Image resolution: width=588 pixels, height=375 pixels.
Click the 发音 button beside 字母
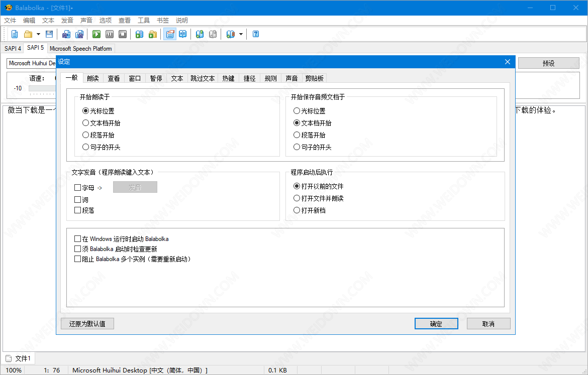135,187
